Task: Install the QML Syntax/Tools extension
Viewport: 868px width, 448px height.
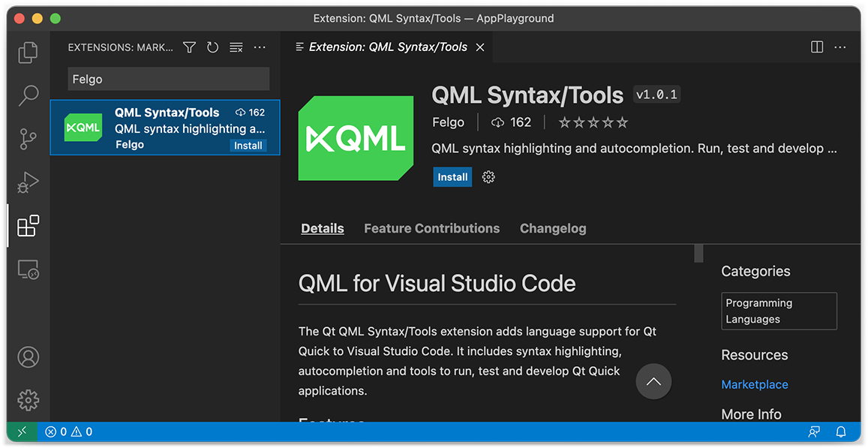Action: (x=452, y=177)
